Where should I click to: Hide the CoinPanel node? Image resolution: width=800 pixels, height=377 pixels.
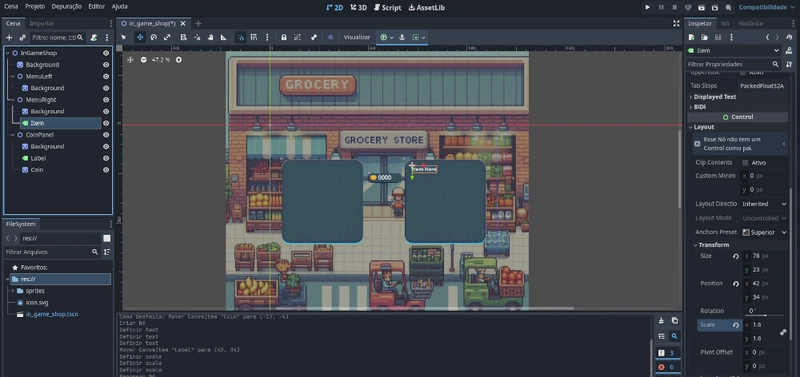[106, 135]
